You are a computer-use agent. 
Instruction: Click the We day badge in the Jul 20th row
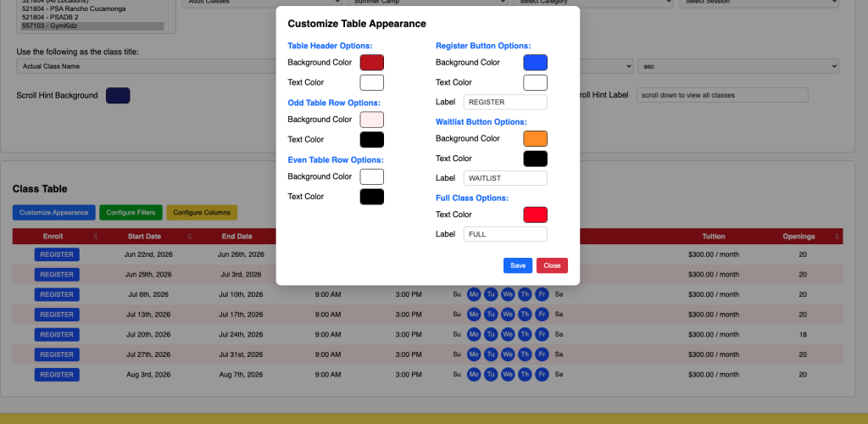(x=508, y=334)
